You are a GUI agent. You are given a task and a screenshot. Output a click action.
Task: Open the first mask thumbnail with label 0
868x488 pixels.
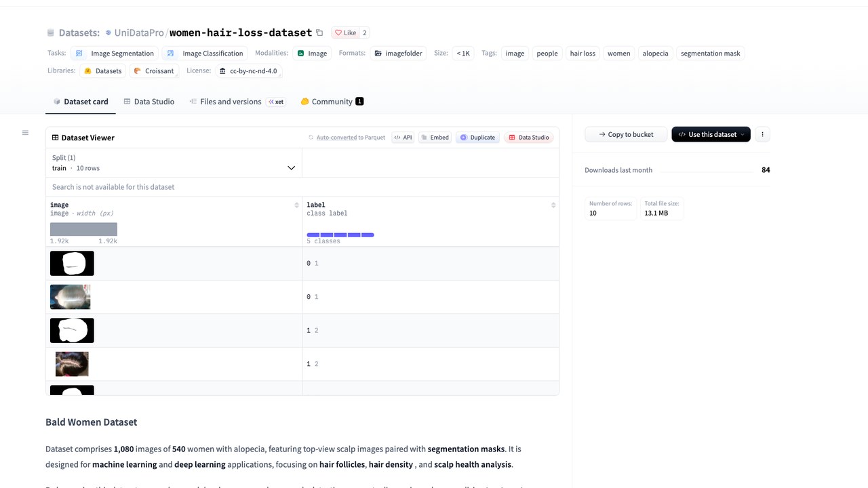pos(72,263)
